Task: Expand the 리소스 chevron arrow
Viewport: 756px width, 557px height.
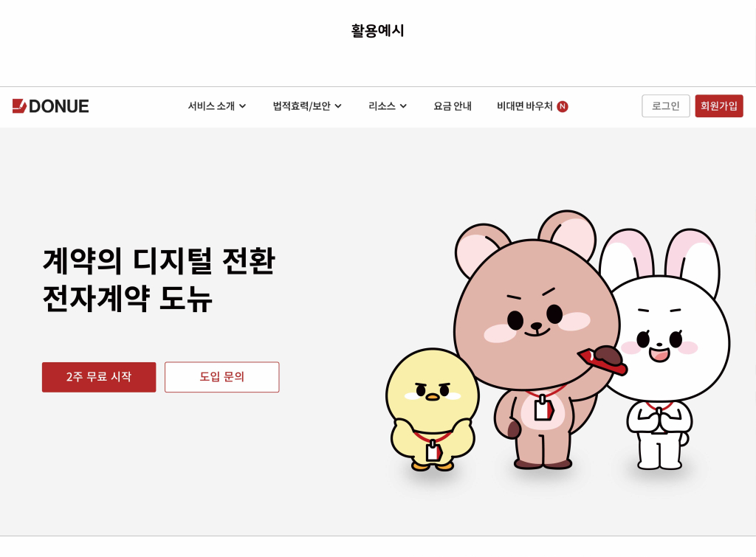Action: coord(403,106)
